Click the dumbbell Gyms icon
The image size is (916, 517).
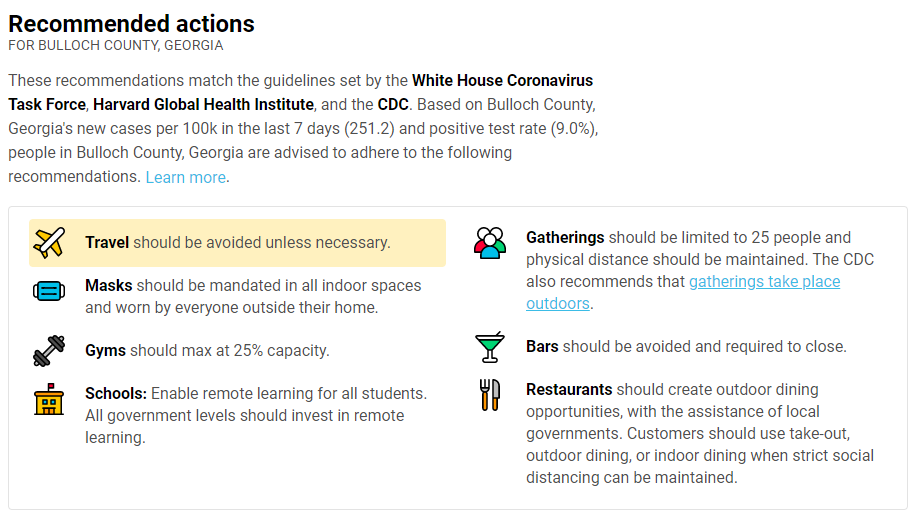[x=49, y=351]
